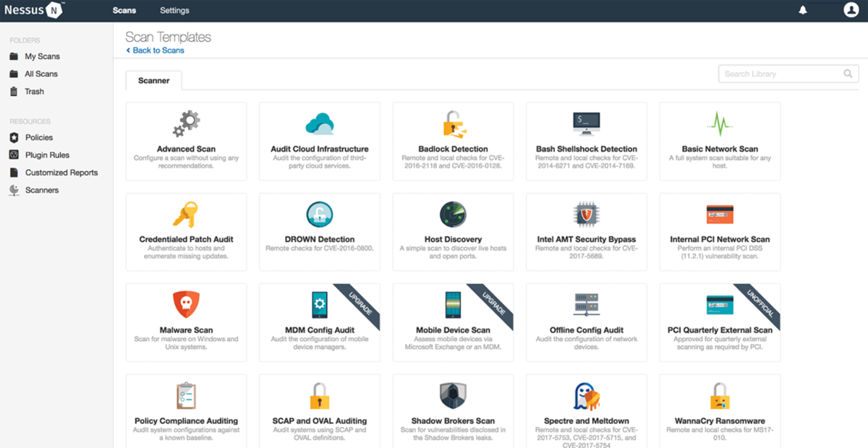Open the Badlock Detection padlock icon

tap(453, 124)
